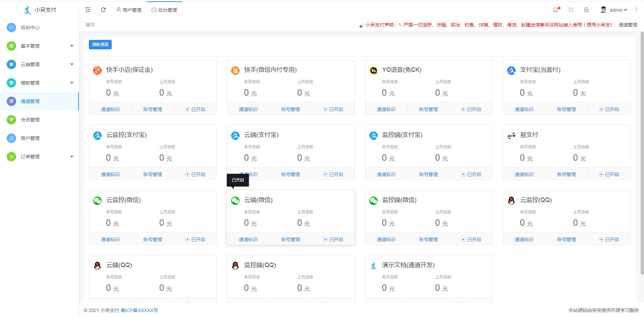Open the notification bell
The image size is (644, 317).
555,10
